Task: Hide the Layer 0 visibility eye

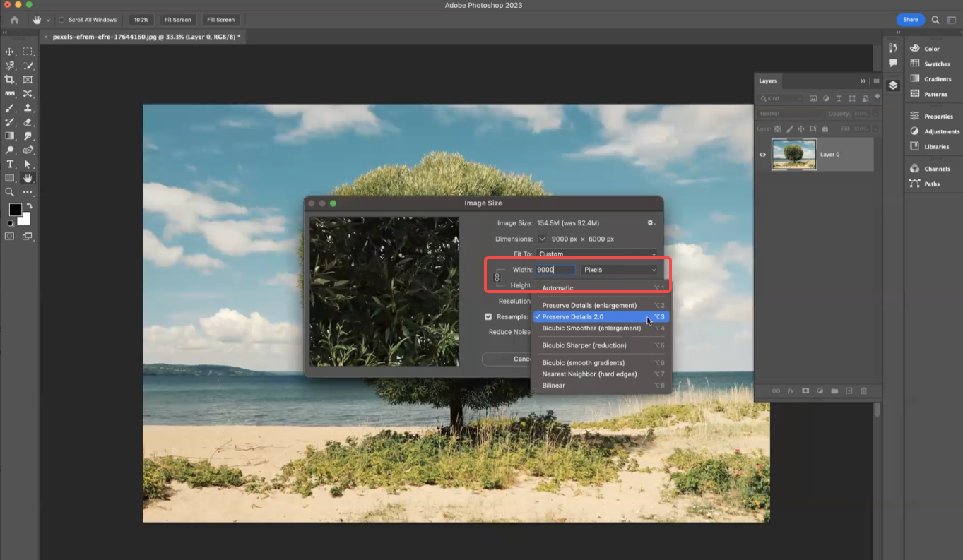Action: pyautogui.click(x=762, y=155)
